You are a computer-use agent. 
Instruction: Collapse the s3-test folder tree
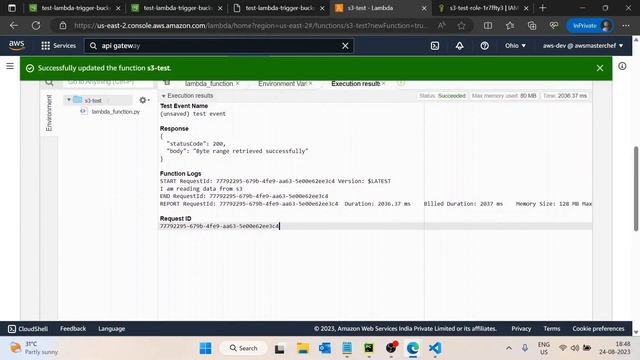click(x=69, y=100)
